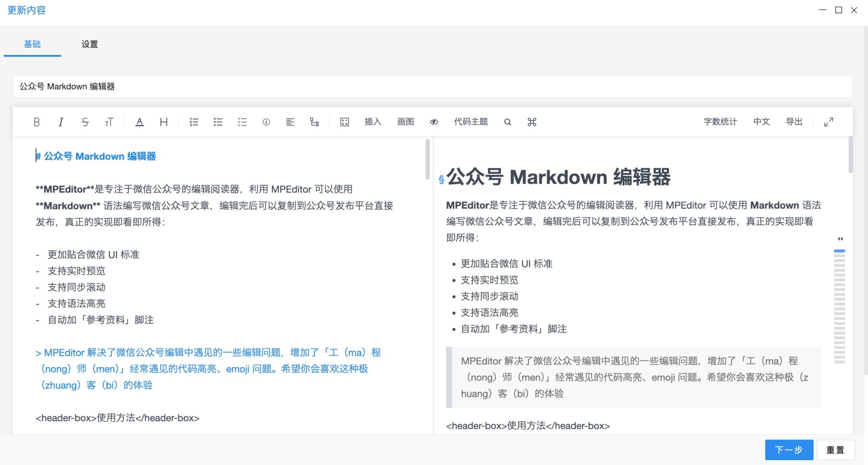Screen dimensions: 868x465
Task: Click the large preview heading 公众号 Markdown 编辑器
Action: pyautogui.click(x=558, y=177)
